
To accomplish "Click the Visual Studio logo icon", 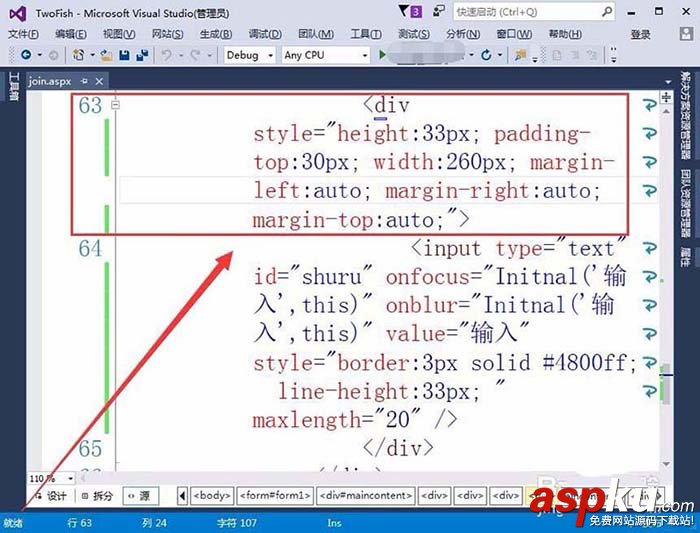I will click(x=17, y=13).
